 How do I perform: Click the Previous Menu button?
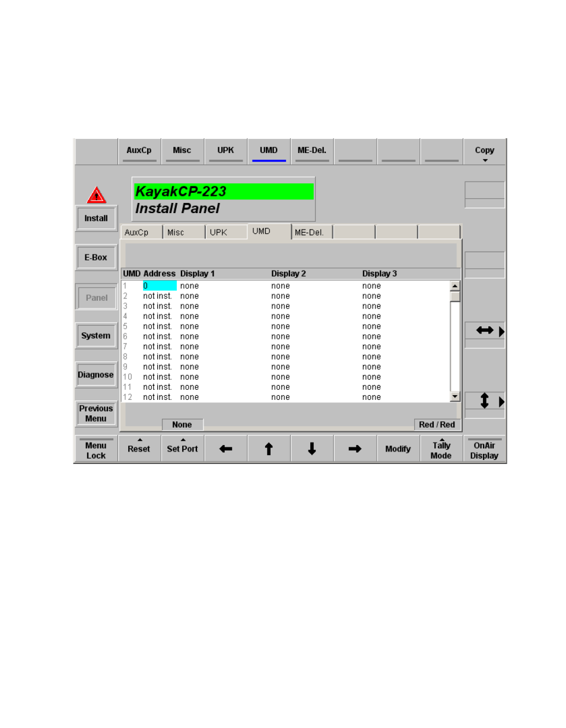96,414
